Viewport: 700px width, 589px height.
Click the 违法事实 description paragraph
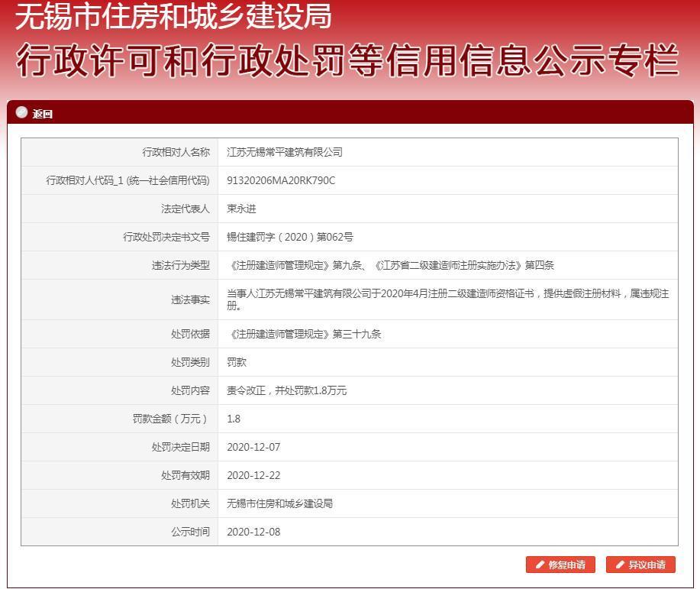[448, 299]
